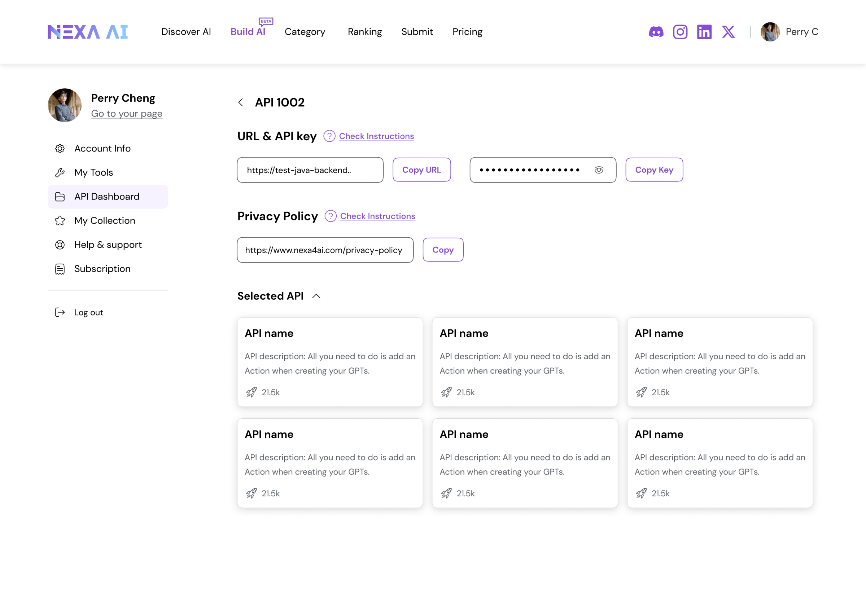Click the NEXA AI logo
866x616 pixels.
click(x=88, y=32)
